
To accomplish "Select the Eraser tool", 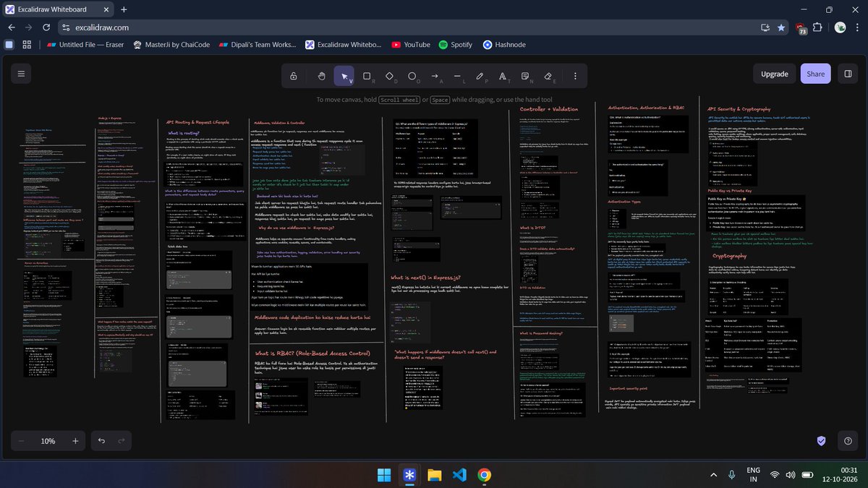I will coord(548,75).
